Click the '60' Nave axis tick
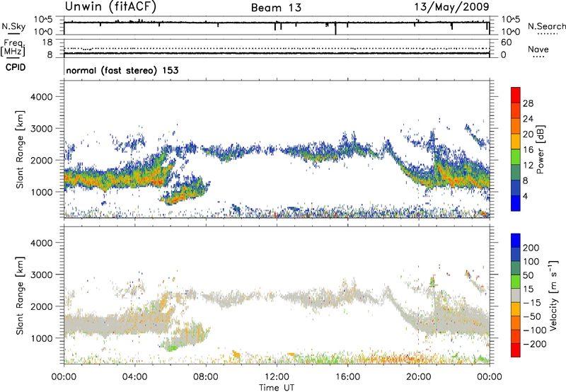566x392 pixels. pos(506,42)
